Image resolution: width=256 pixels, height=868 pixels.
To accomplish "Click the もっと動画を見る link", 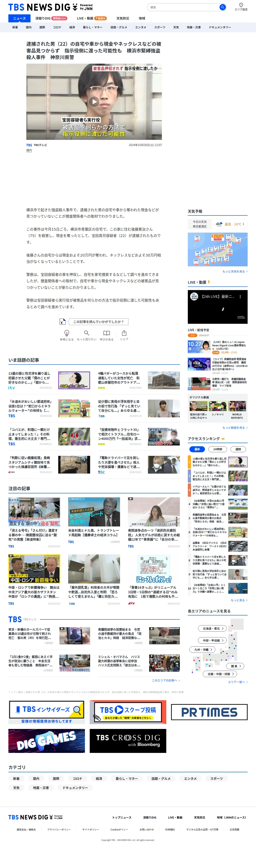I will pyautogui.click(x=235, y=428).
